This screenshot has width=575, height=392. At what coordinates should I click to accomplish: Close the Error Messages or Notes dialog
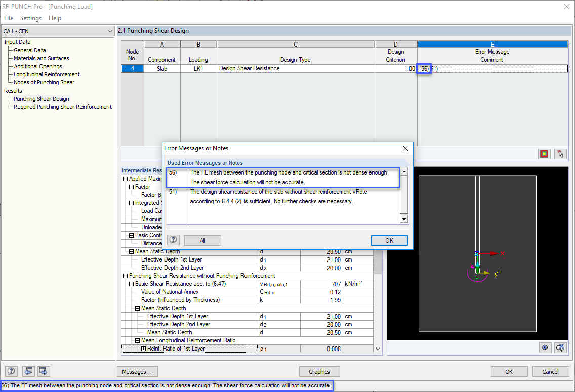[405, 148]
